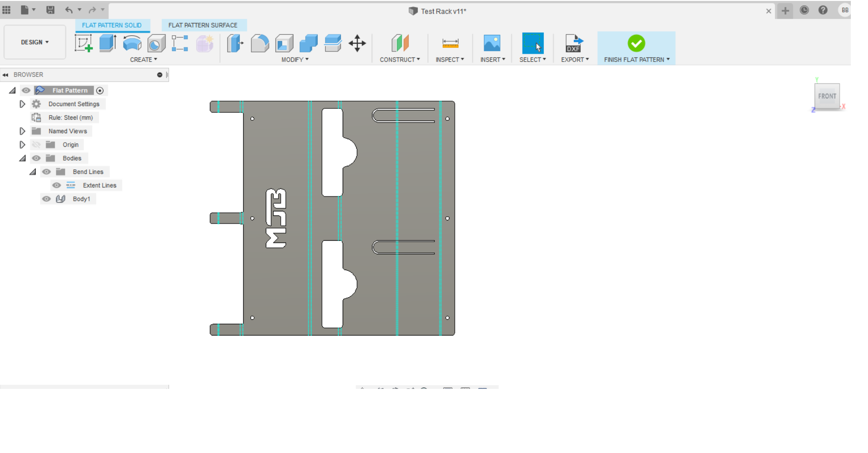
Task: Open the Measure tool under Inspect
Action: click(450, 43)
